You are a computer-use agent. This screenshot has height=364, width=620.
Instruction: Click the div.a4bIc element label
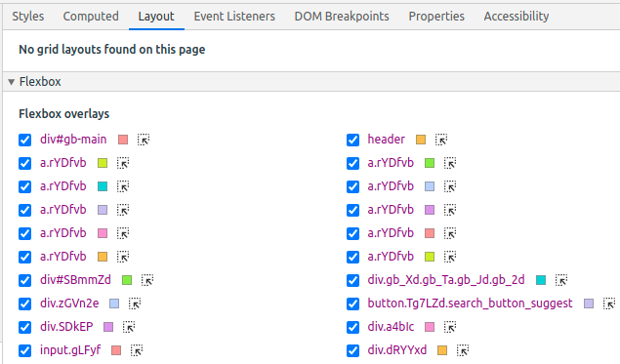pos(391,327)
